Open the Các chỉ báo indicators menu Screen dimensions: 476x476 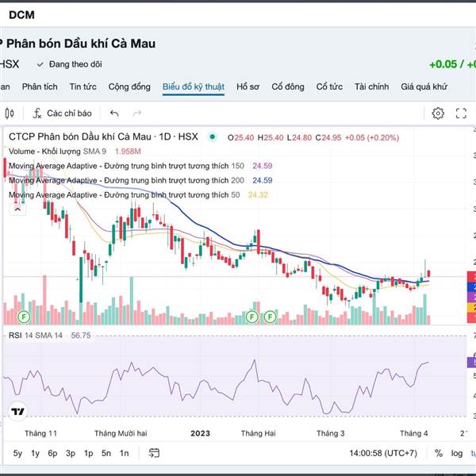click(x=62, y=113)
